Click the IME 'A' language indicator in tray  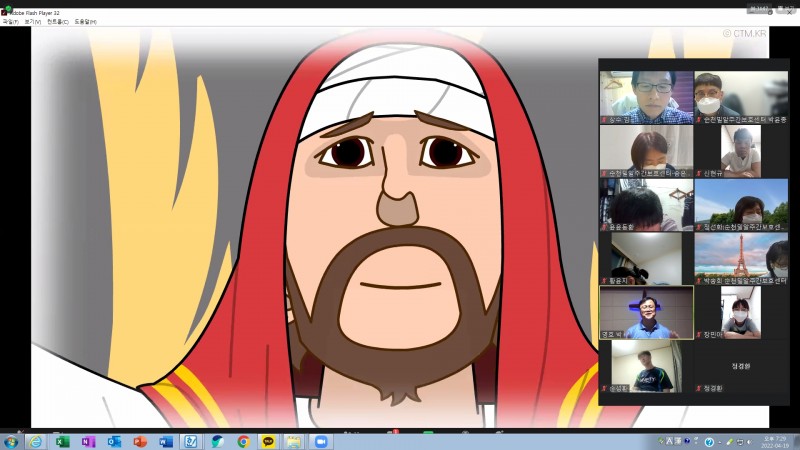pyautogui.click(x=669, y=441)
